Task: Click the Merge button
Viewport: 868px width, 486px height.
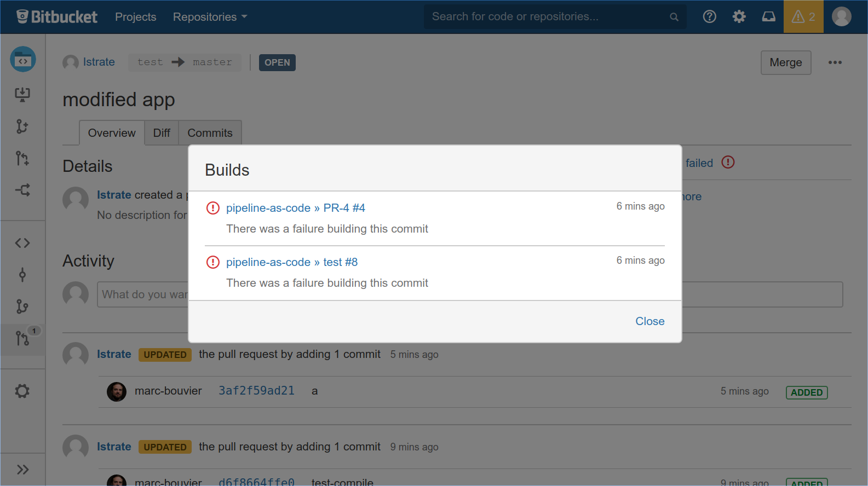Action: click(786, 62)
